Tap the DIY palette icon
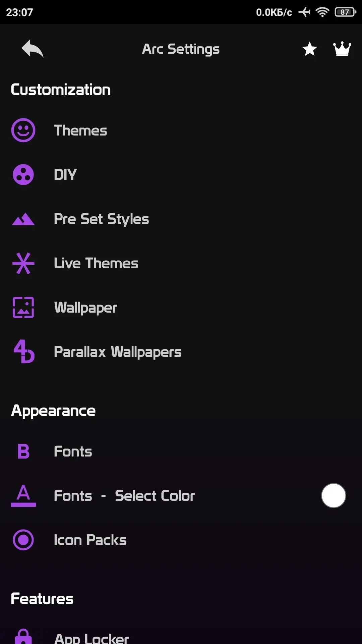The height and width of the screenshot is (644, 362). click(x=23, y=174)
